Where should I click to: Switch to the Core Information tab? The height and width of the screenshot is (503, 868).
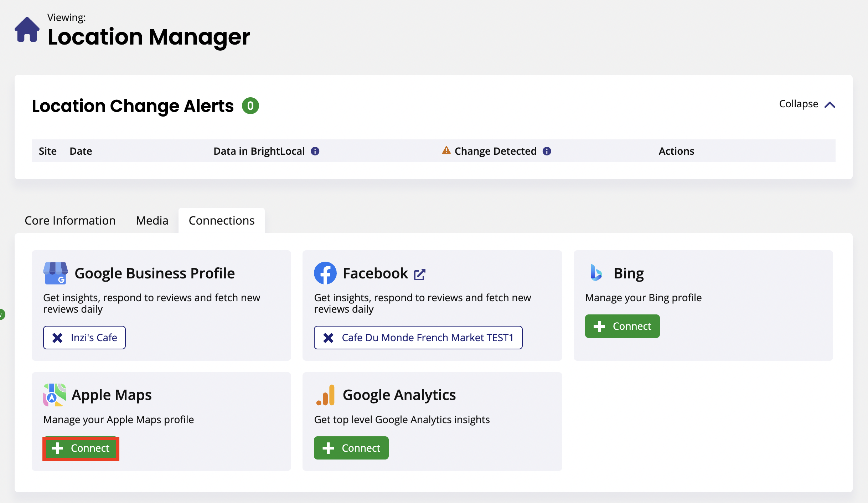coord(70,221)
